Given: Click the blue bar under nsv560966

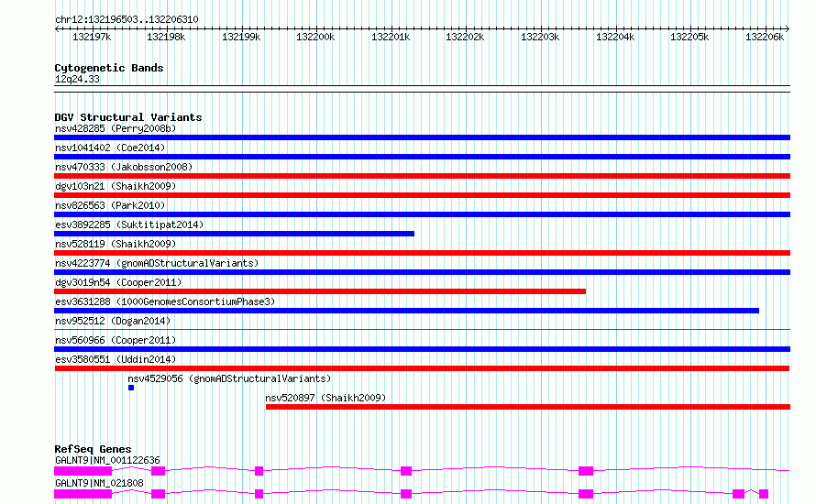Looking at the screenshot, I should 422,349.
